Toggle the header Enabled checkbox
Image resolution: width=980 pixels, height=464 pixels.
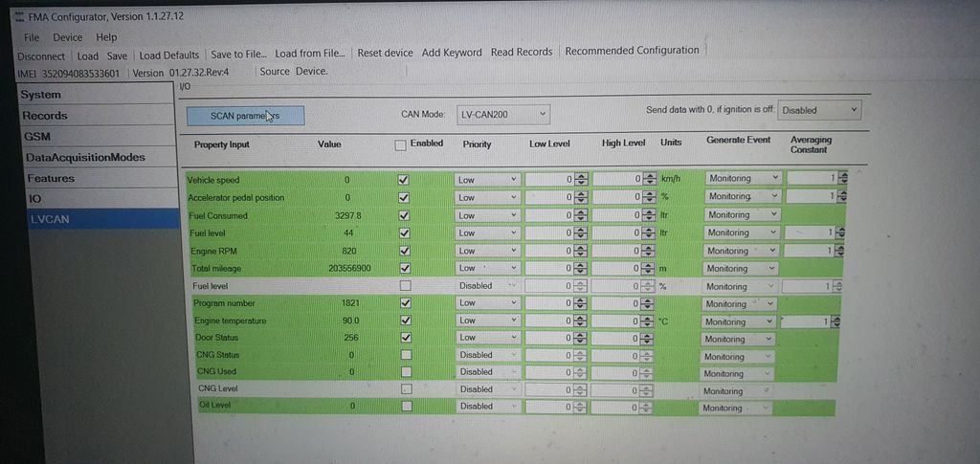coord(401,144)
